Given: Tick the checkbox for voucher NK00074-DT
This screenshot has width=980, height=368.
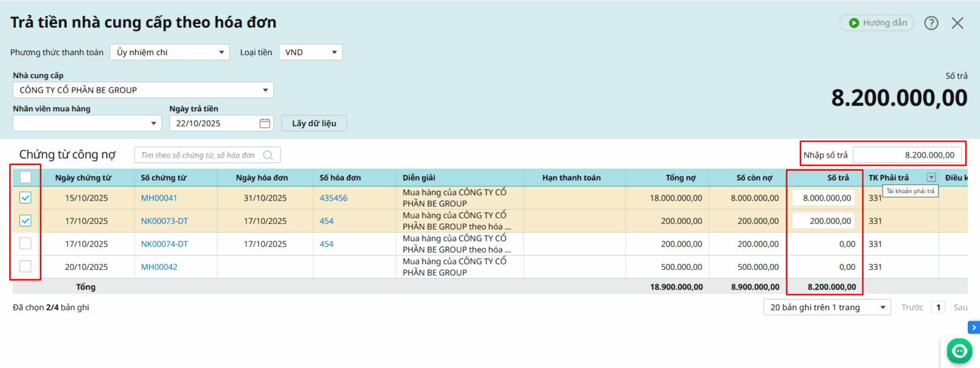Looking at the screenshot, I should (x=26, y=243).
